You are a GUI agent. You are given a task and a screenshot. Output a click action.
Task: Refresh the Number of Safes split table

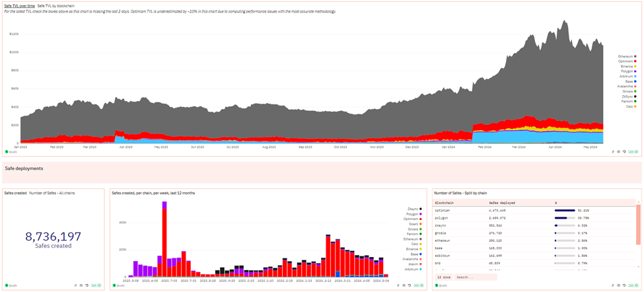(x=624, y=285)
